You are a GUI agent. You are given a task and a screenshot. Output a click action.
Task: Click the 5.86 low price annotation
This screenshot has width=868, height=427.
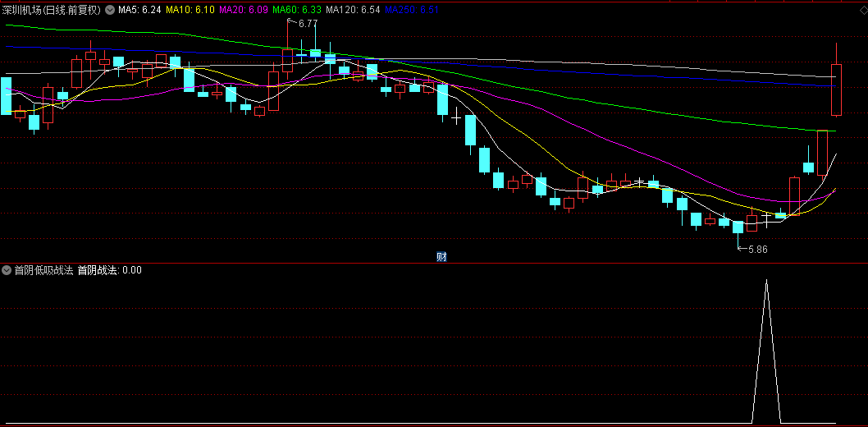(x=757, y=250)
